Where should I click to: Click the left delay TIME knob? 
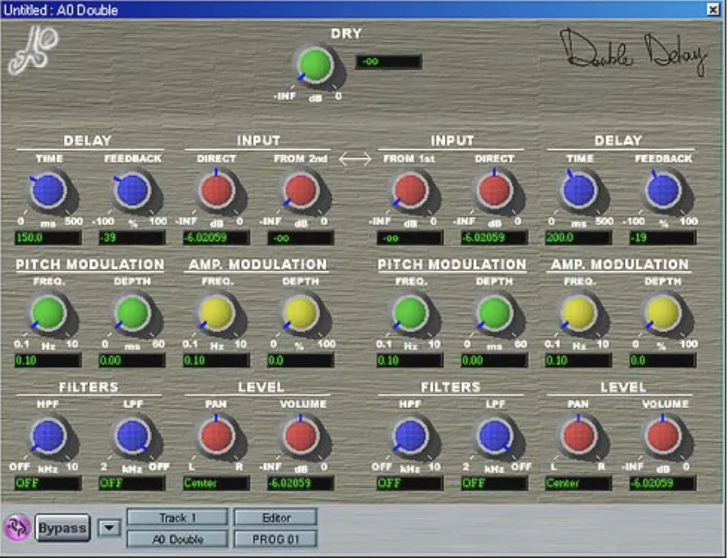(x=48, y=191)
